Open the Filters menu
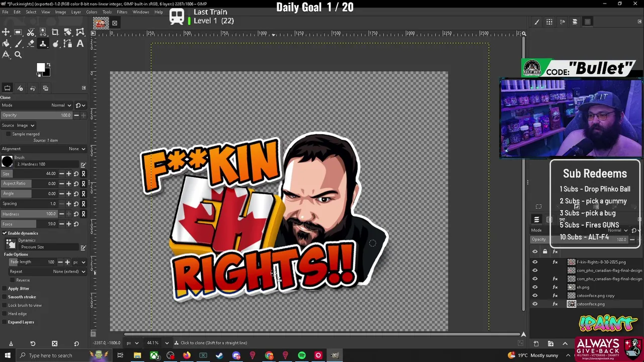 [122, 12]
